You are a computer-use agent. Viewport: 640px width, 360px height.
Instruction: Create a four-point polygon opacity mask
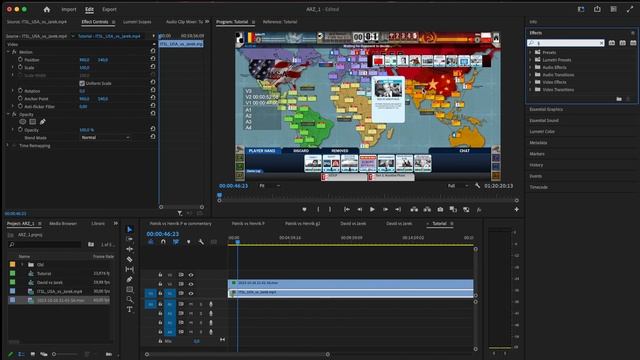coord(33,122)
